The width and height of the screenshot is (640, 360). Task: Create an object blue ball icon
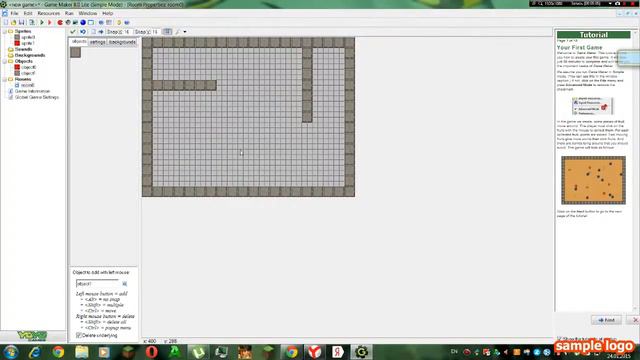83,22
